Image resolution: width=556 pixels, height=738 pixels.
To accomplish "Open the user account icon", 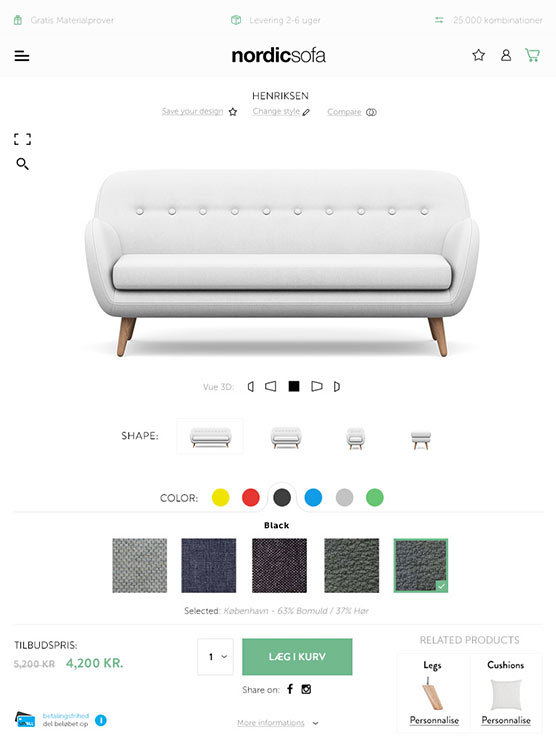I will 506,55.
